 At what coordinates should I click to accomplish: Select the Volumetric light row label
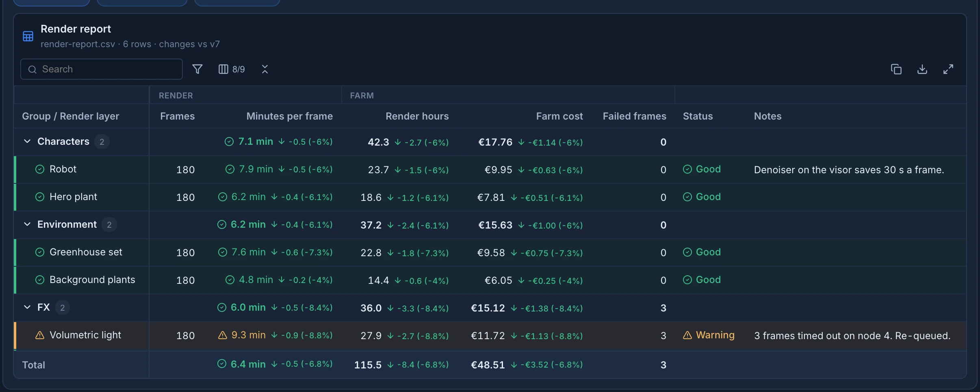pyautogui.click(x=85, y=335)
